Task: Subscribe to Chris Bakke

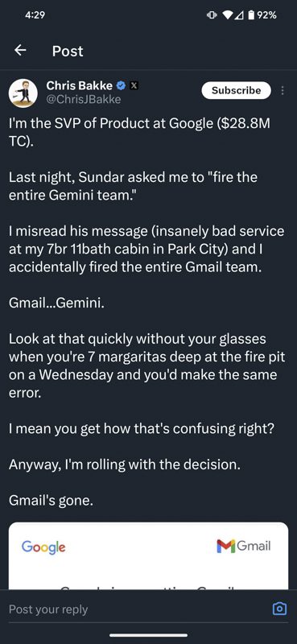Action: (x=236, y=90)
